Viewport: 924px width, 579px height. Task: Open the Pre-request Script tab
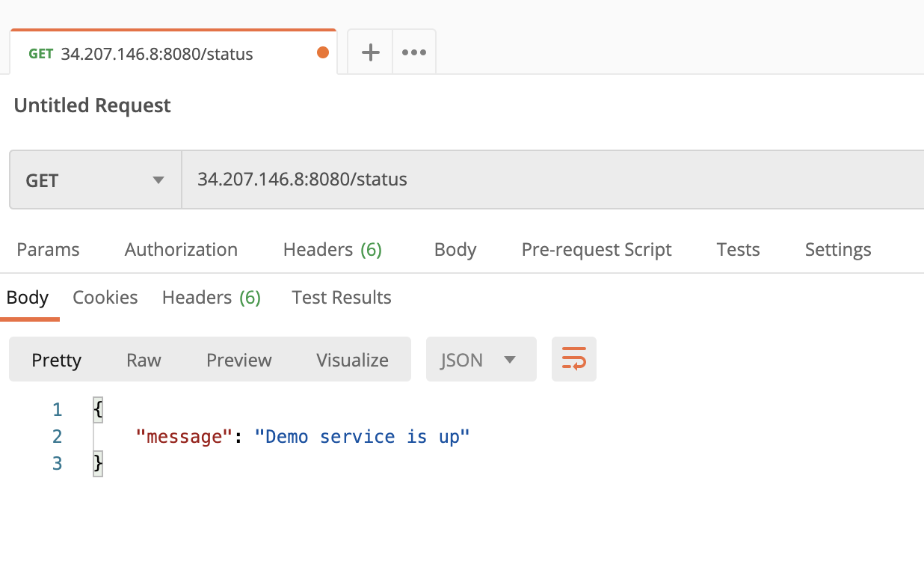tap(597, 249)
